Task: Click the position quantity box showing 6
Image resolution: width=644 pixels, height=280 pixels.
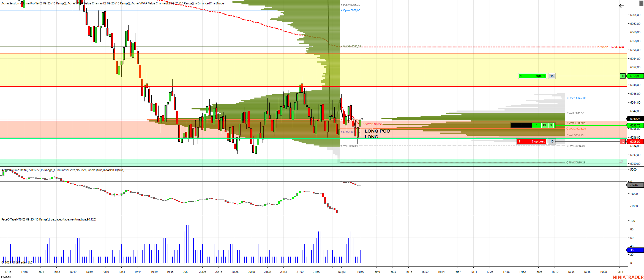Action: [521, 125]
